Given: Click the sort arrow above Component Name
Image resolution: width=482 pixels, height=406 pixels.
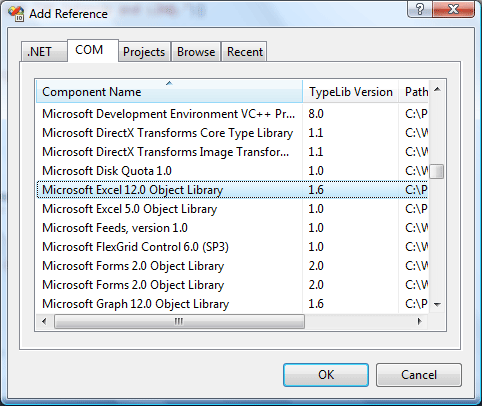Looking at the screenshot, I should point(169,83).
